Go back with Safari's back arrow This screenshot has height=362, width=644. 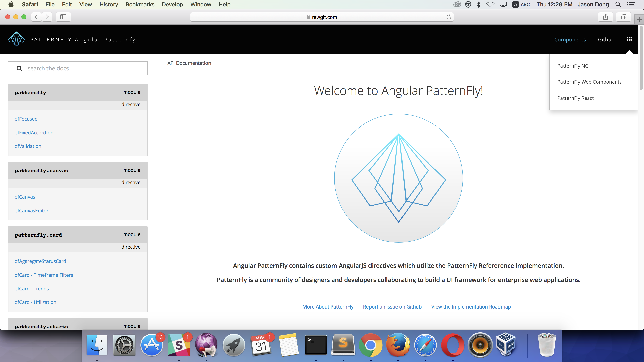click(36, 17)
